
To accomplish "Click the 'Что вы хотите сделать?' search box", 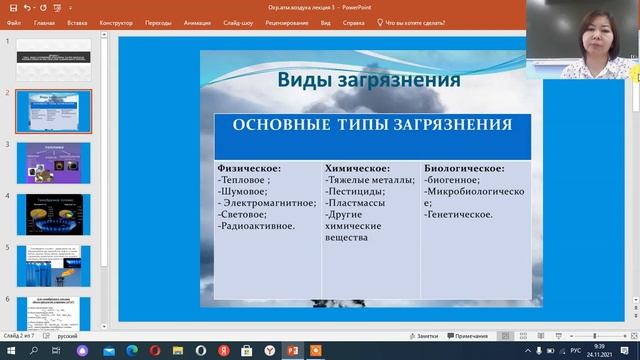I will (411, 23).
